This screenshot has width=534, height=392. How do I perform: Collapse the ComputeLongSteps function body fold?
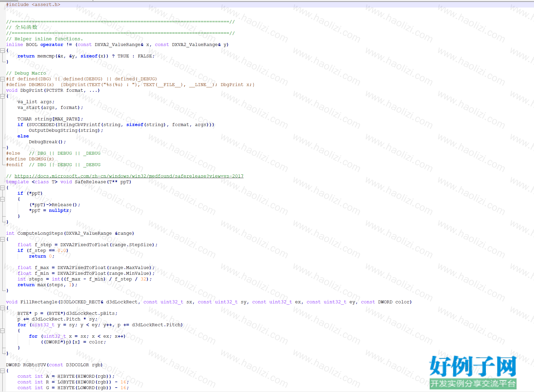[2, 239]
